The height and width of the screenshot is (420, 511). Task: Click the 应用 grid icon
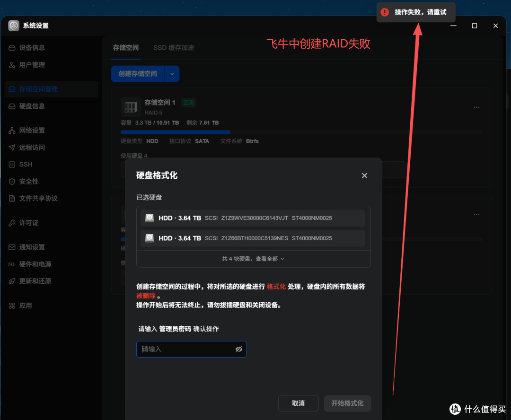pyautogui.click(x=12, y=306)
